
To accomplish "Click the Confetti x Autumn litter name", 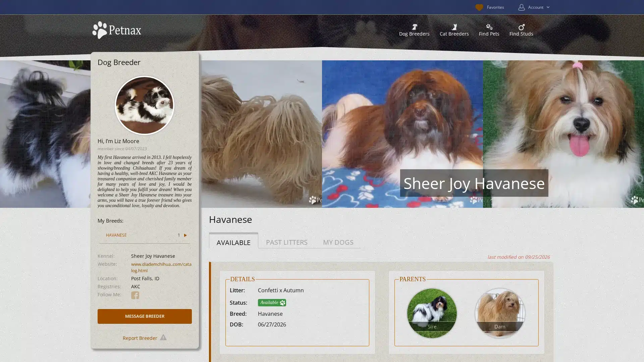I will pyautogui.click(x=280, y=290).
